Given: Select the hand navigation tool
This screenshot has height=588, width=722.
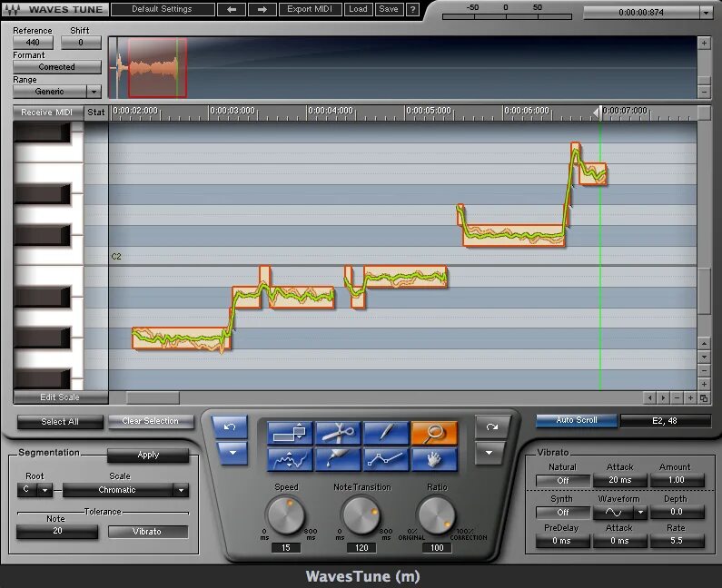Looking at the screenshot, I should coord(434,459).
